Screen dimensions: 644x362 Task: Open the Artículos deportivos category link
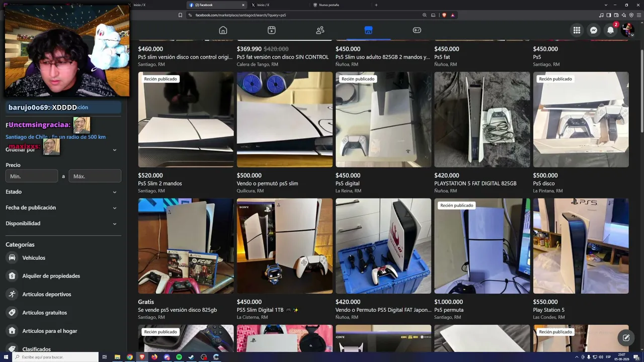click(47, 294)
